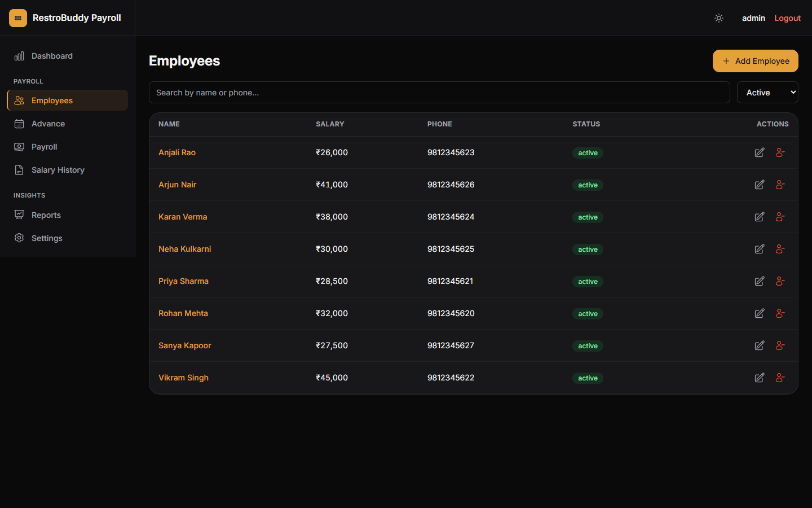The image size is (812, 508).
Task: Edit Vikram Singh's employee record
Action: click(760, 378)
